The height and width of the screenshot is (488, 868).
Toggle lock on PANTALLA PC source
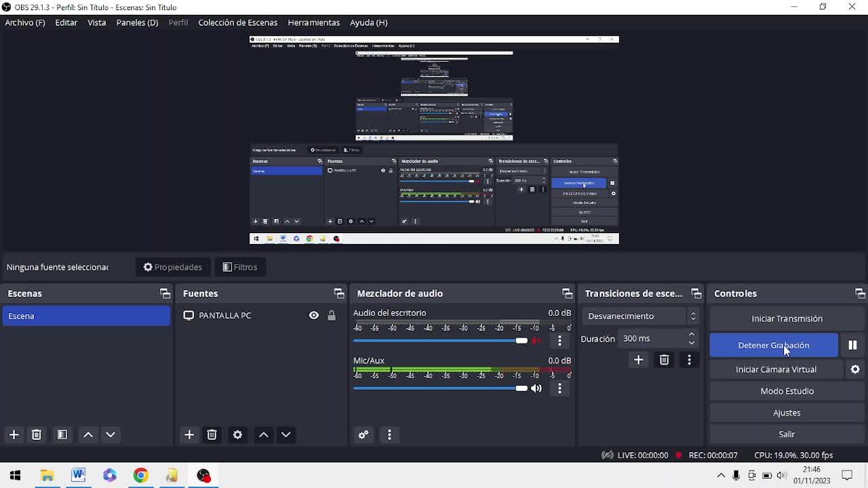332,315
